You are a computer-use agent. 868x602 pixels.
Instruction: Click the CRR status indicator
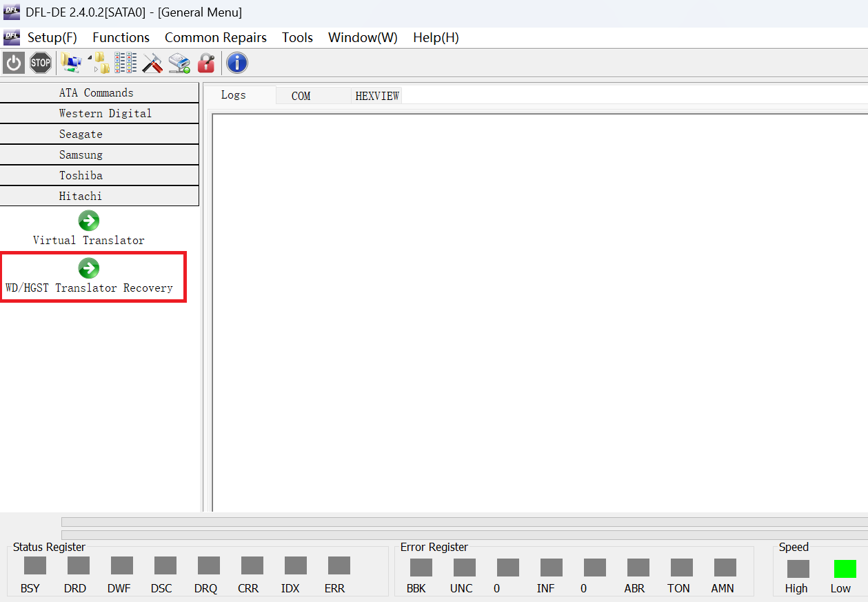coord(252,566)
